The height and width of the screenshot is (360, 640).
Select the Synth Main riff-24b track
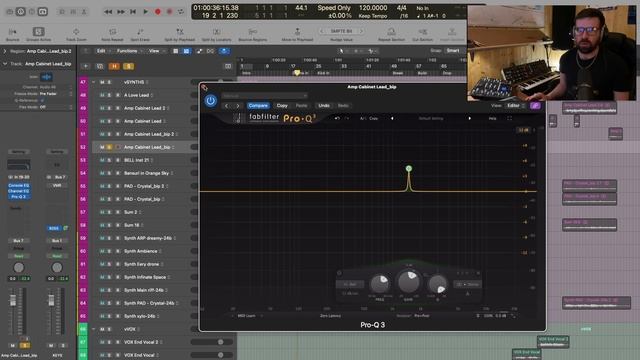(x=144, y=290)
